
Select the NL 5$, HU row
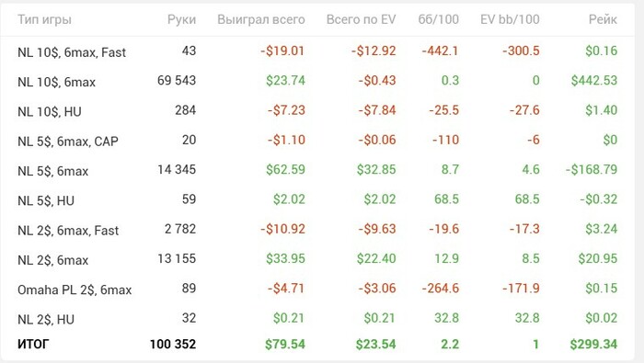click(x=317, y=199)
